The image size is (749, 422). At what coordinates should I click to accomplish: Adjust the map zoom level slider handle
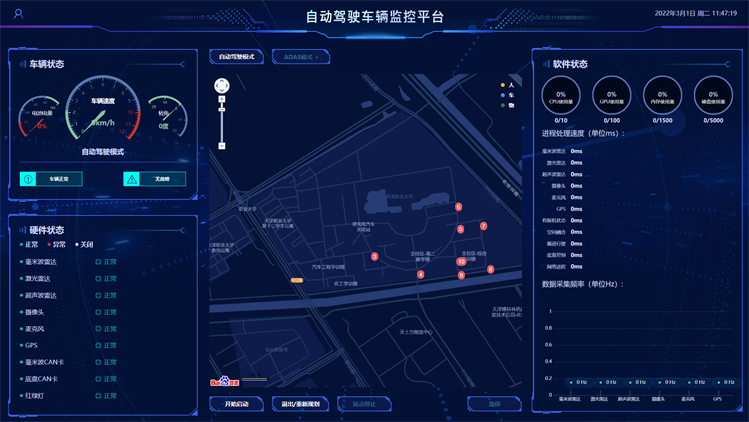222,110
